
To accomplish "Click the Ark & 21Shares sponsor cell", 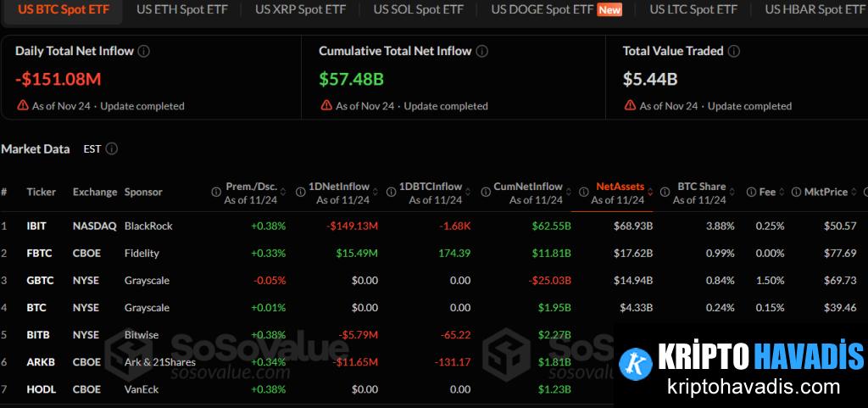I will point(160,362).
